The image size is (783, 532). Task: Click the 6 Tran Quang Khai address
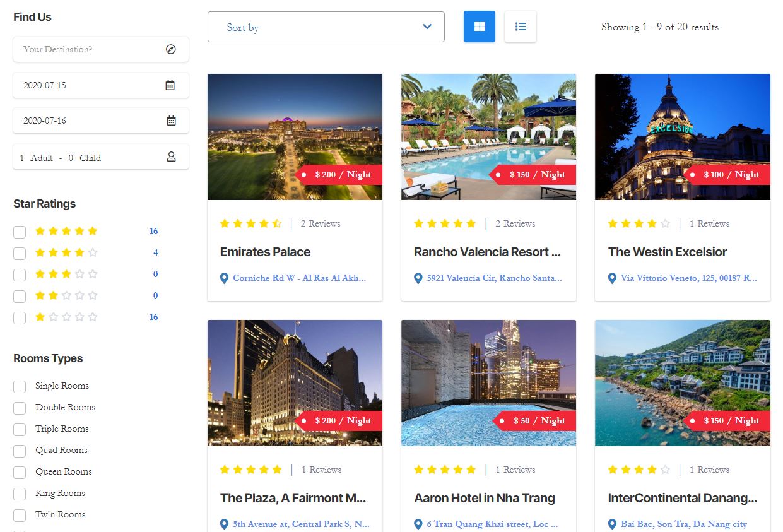(492, 524)
